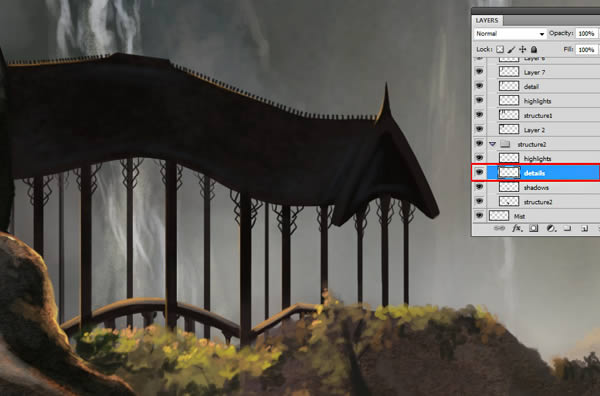Toggle visibility of the shadows layer
This screenshot has width=600, height=396.
tap(479, 187)
